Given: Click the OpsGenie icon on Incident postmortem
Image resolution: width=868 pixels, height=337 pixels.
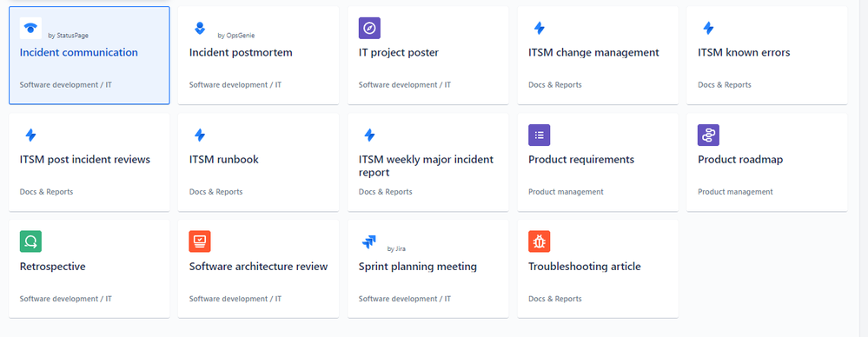Looking at the screenshot, I should (x=200, y=28).
